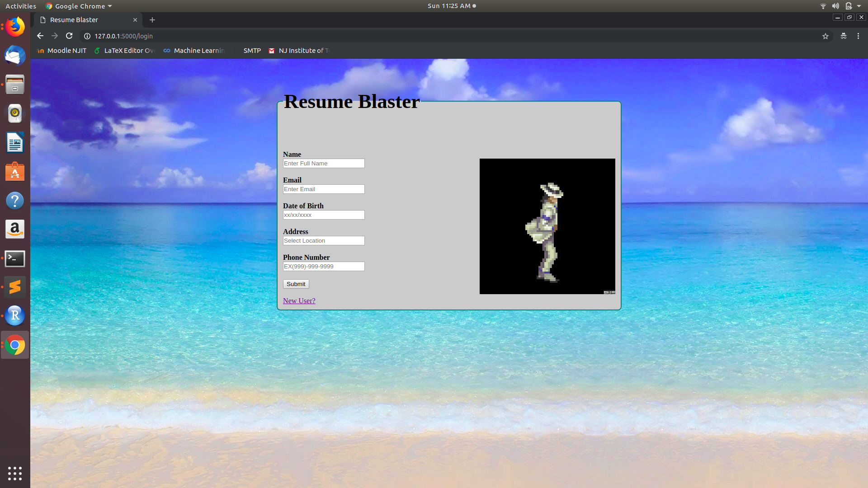Open the site information icon in the address bar

(x=87, y=36)
